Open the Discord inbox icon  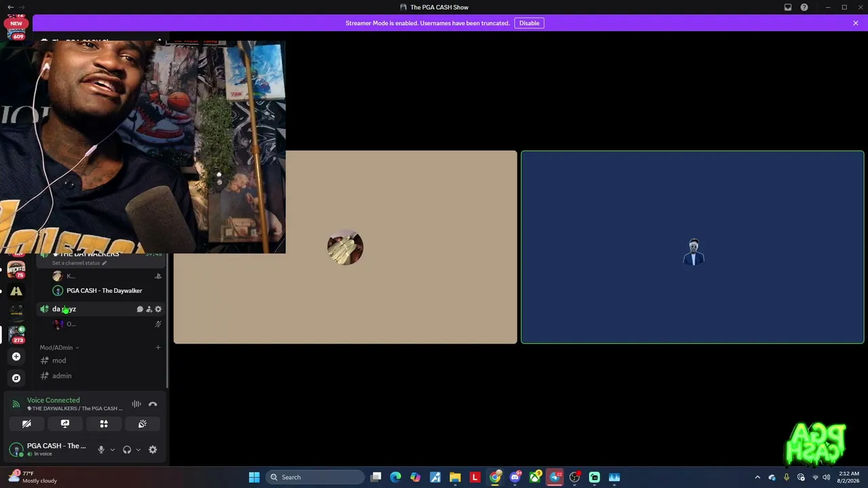788,7
